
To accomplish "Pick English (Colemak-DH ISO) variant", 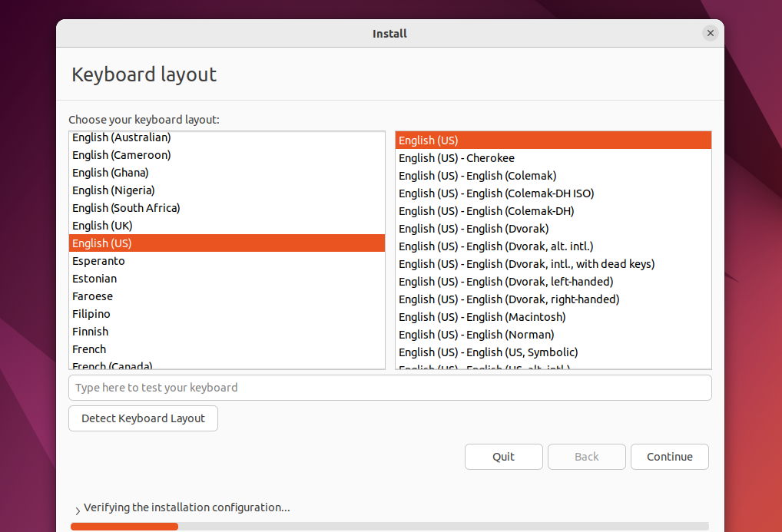I will [553, 193].
